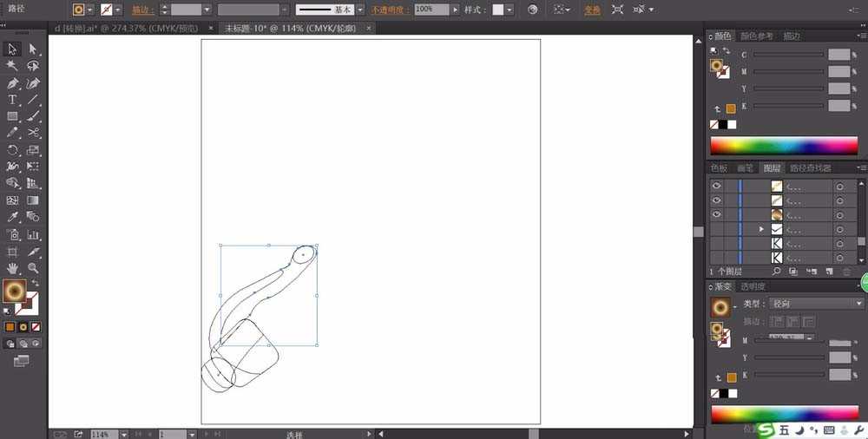
Task: Hide the topmost layer item via eye icon
Action: pos(716,186)
